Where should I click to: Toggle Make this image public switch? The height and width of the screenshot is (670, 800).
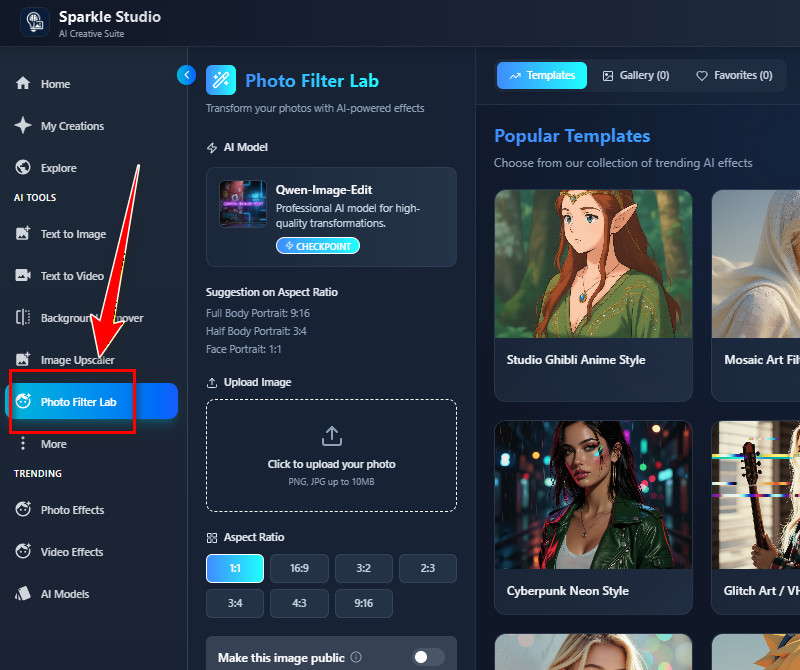point(428,657)
